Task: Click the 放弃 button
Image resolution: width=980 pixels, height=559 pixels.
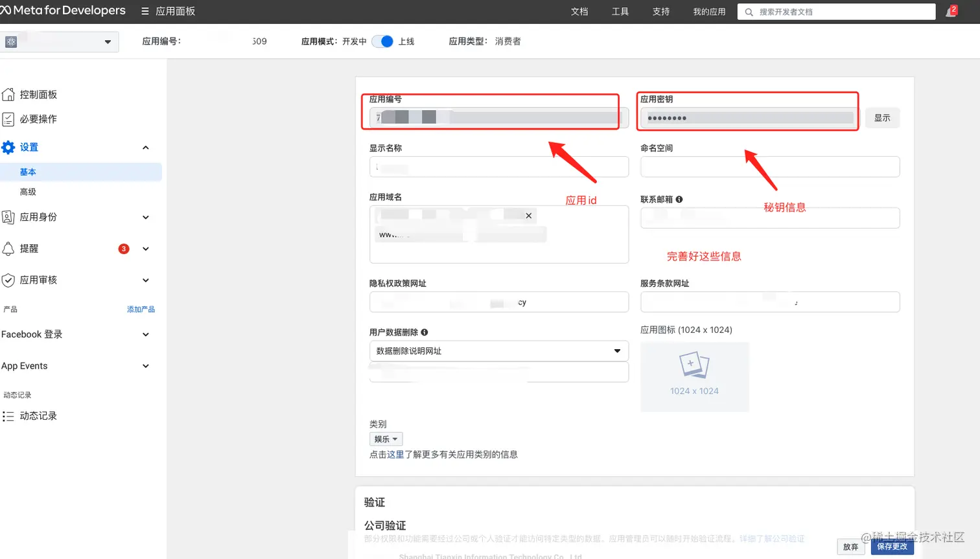Action: click(851, 547)
